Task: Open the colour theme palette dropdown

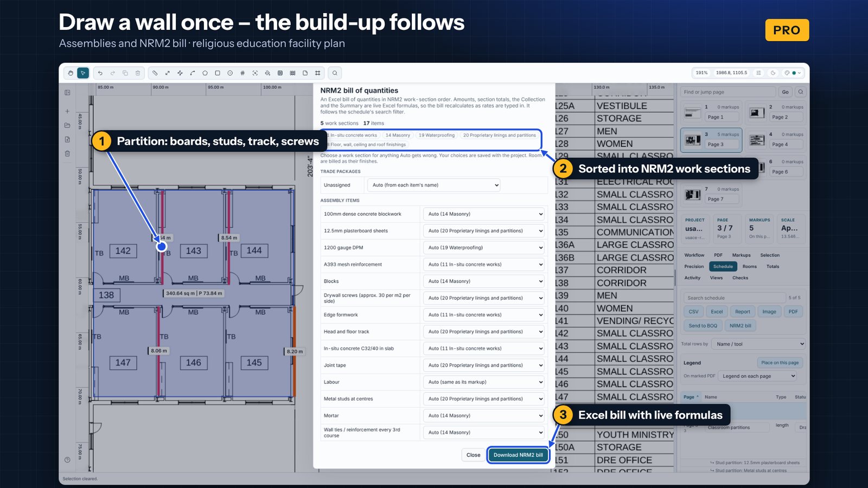Action: pos(793,73)
